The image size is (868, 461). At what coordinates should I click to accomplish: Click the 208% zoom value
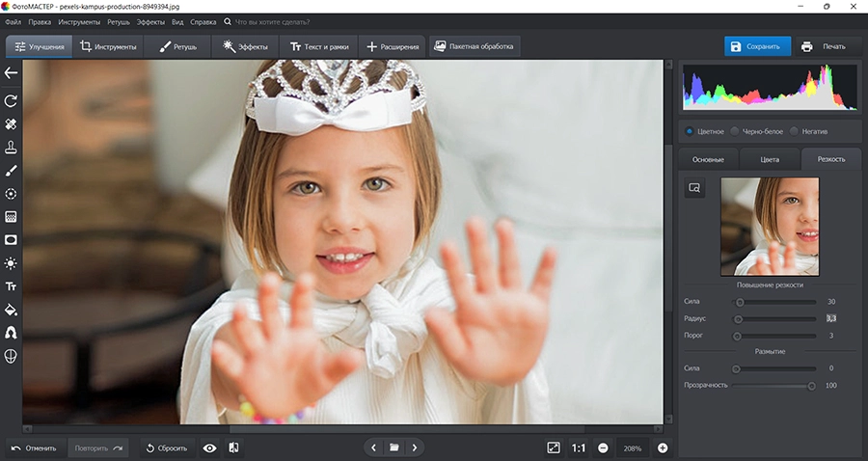pos(633,448)
